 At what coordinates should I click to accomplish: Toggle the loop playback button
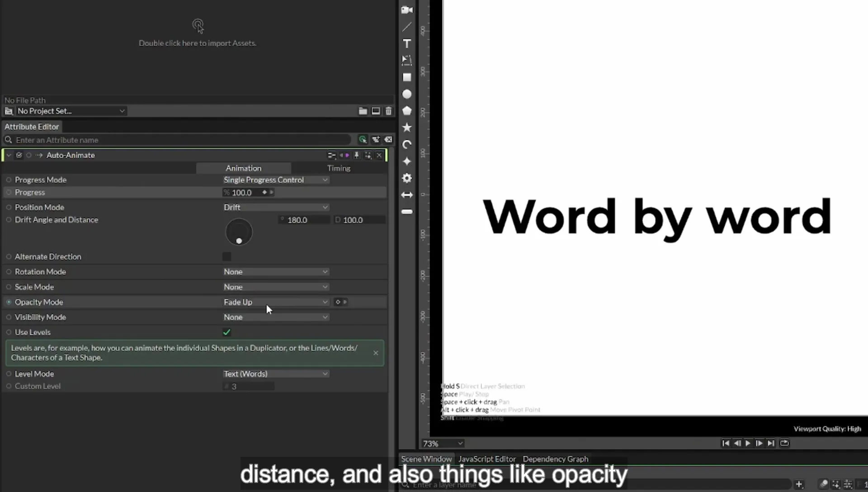point(784,443)
